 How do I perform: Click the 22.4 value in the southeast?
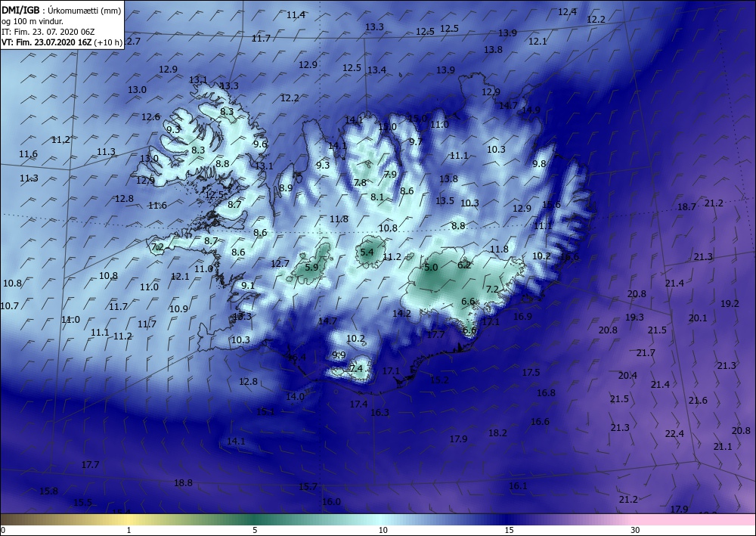[674, 433]
